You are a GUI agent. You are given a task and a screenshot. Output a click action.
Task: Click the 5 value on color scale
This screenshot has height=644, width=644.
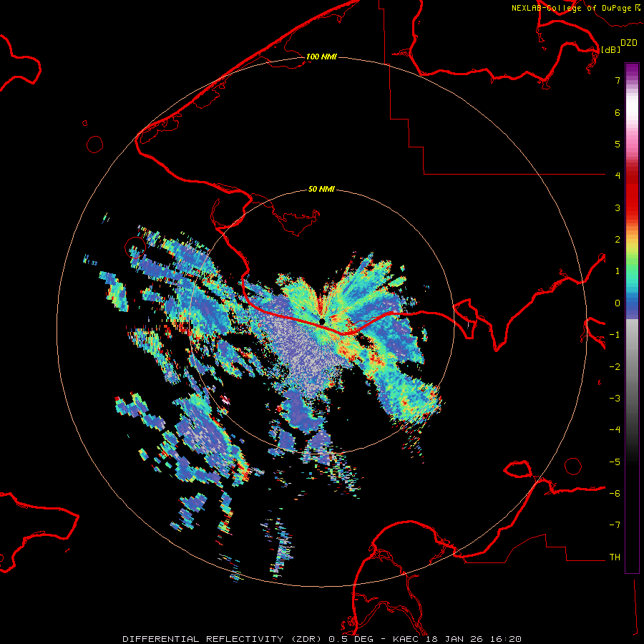[618, 144]
